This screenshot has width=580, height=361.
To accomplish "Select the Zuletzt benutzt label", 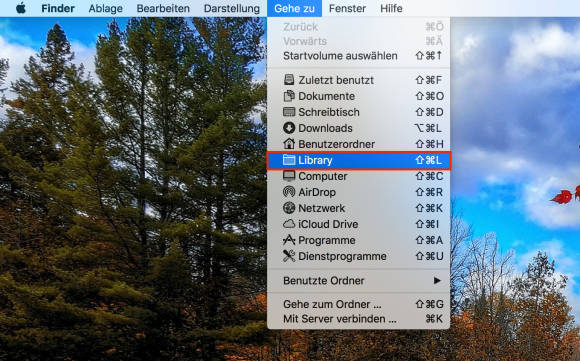I will click(336, 80).
